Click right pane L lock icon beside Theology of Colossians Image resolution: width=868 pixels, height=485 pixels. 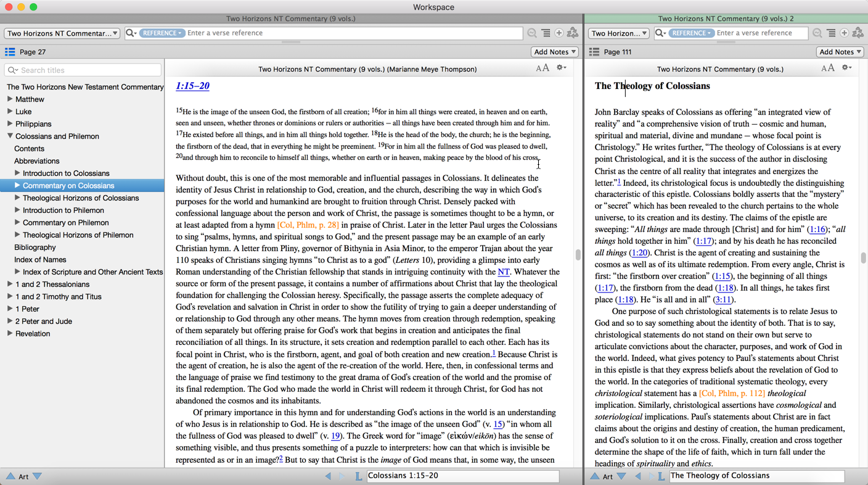[661, 476]
